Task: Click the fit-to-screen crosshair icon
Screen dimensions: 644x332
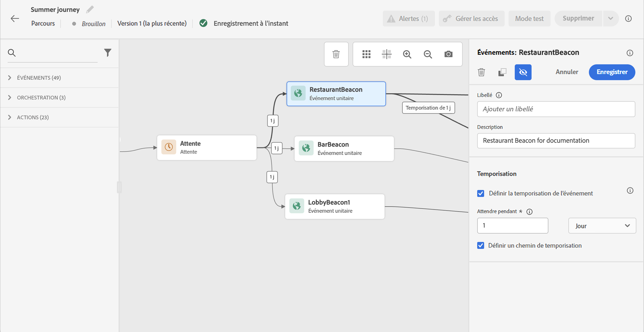Action: pos(386,54)
